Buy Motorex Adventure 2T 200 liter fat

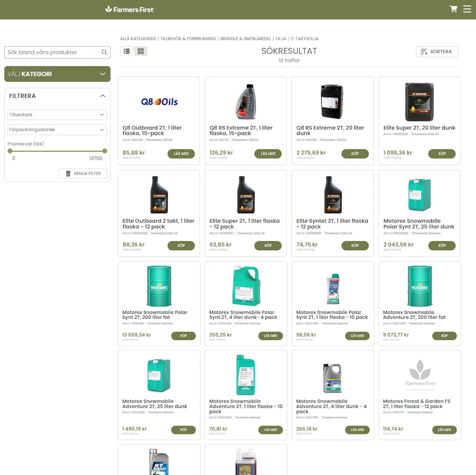pyautogui.click(x=444, y=336)
